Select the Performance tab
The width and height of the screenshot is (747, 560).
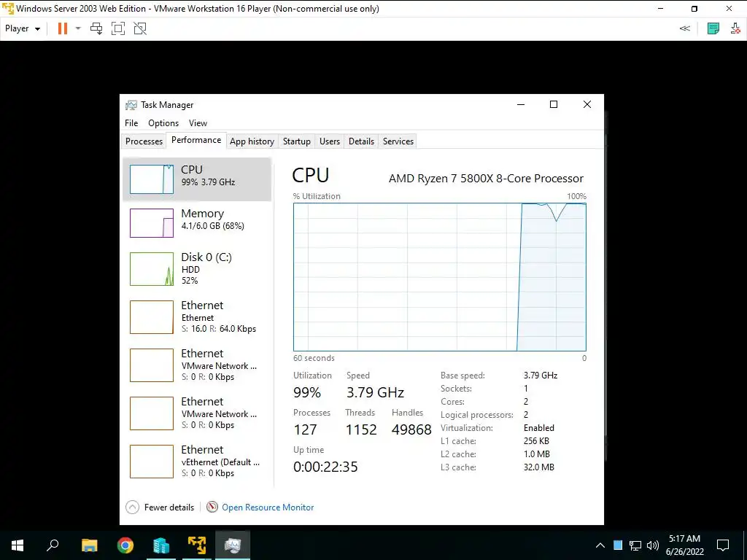click(196, 140)
